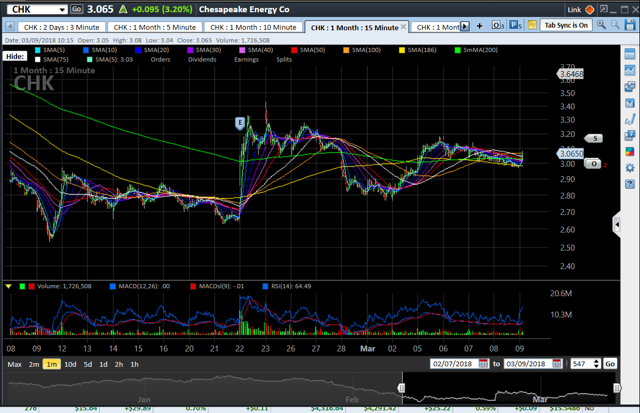Select the 1m time range button
Viewport: 640px width, 413px height.
[x=52, y=364]
